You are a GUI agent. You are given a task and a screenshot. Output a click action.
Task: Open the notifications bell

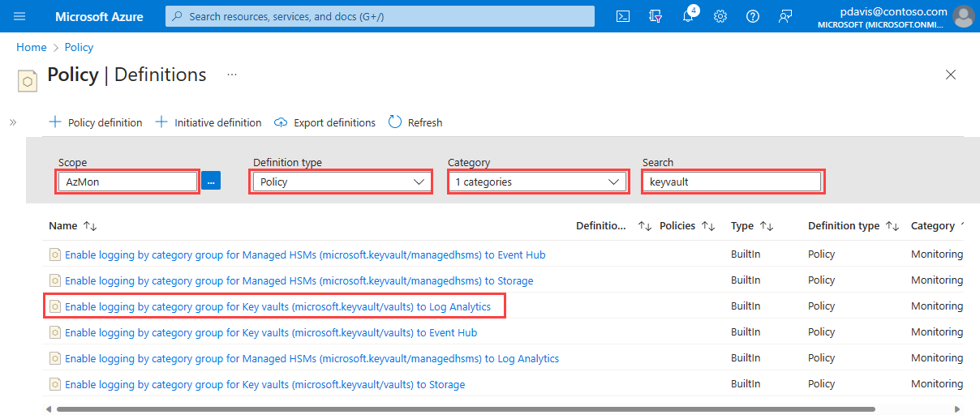tap(688, 16)
